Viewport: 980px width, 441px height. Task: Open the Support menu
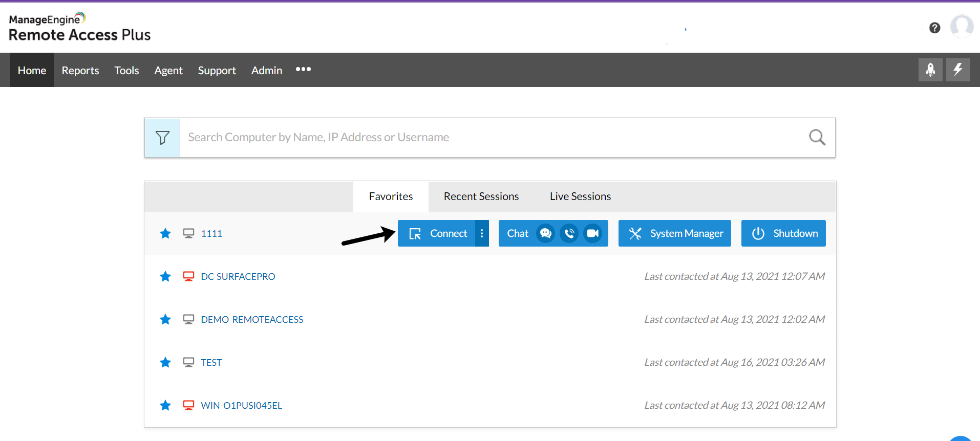[217, 70]
